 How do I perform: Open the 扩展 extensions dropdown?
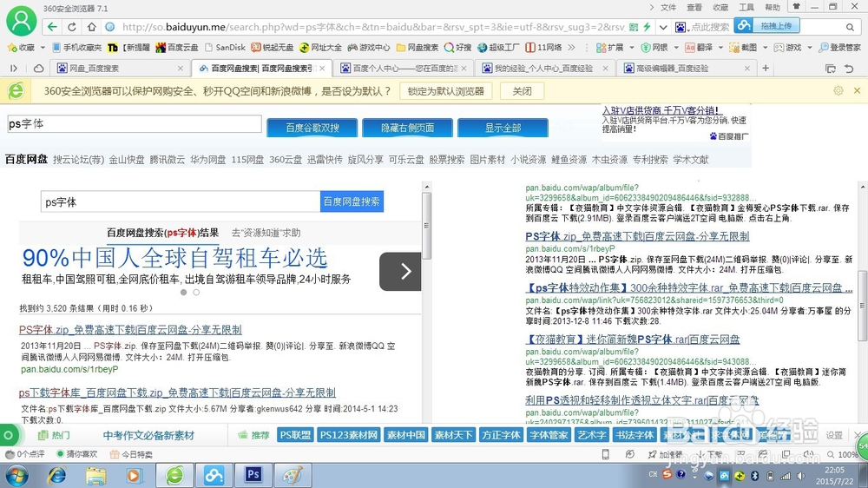(615, 48)
